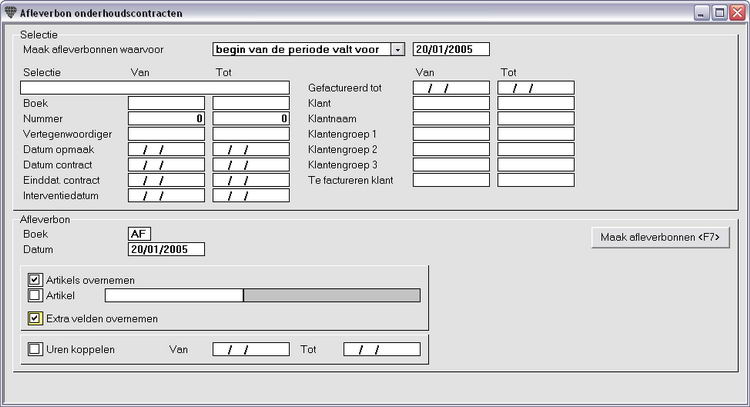Image resolution: width=750 pixels, height=407 pixels.
Task: Enable the Artikel checkbox
Action: [x=35, y=295]
